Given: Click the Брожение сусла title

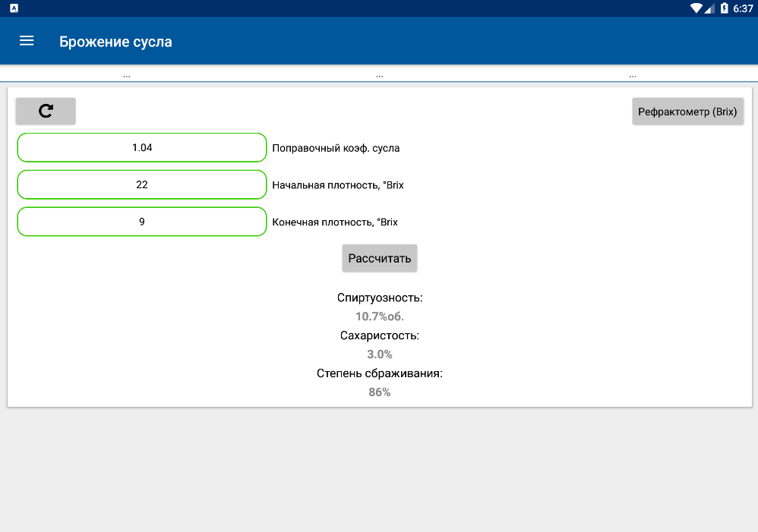Looking at the screenshot, I should [115, 42].
